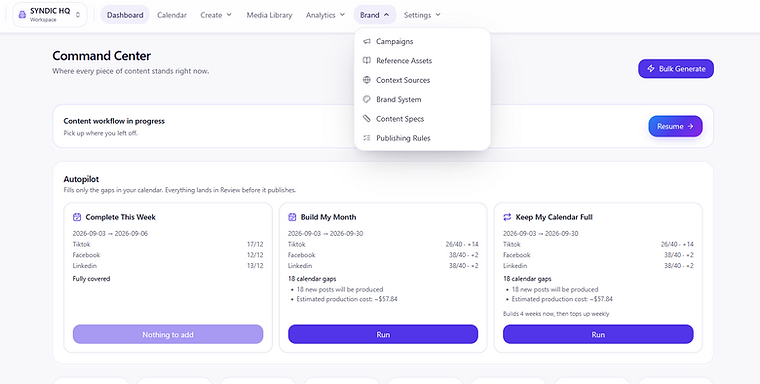Click the Keep My Calendar Full title
The width and height of the screenshot is (760, 384).
coord(554,217)
